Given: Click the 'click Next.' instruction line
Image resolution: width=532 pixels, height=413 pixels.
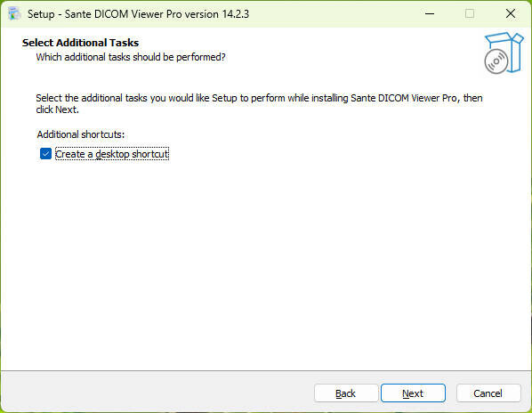Looking at the screenshot, I should pyautogui.click(x=57, y=109).
